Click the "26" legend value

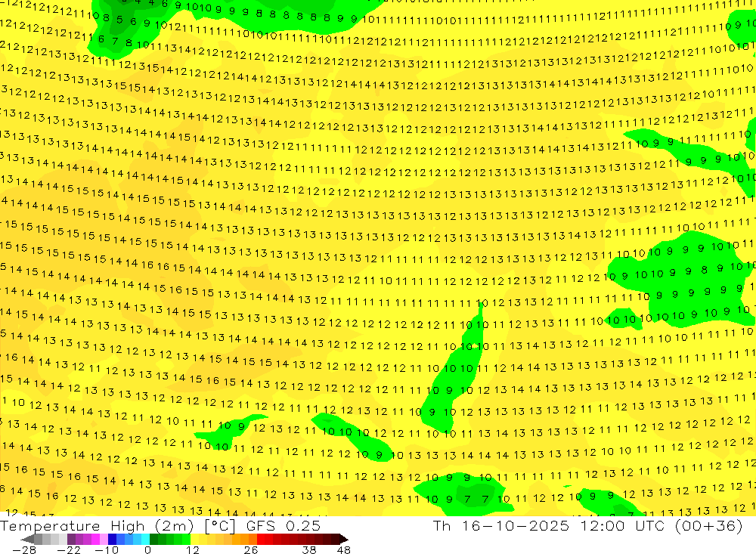click(251, 549)
